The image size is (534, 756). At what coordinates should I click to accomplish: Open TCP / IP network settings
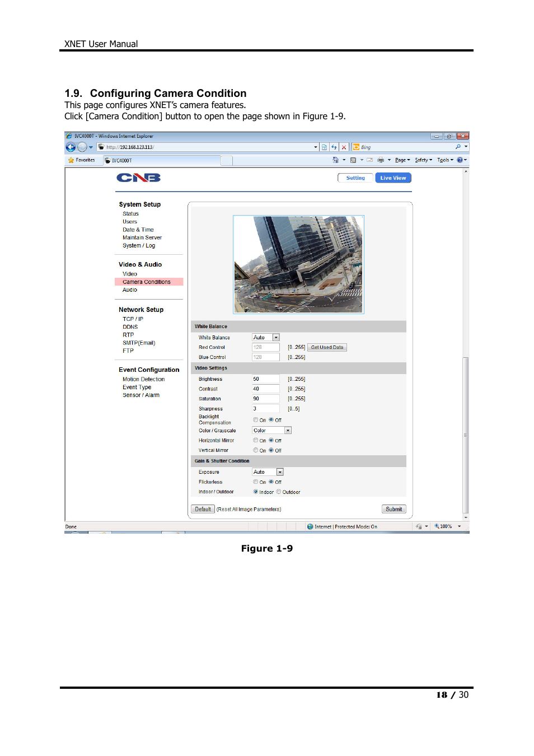133,319
